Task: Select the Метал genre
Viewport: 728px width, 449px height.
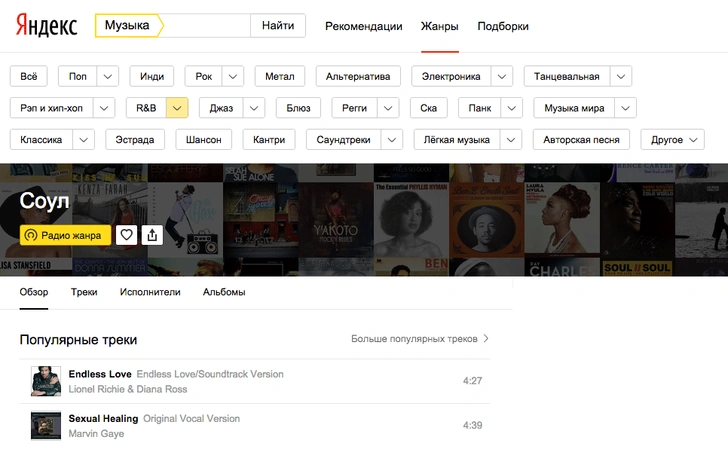Action: point(280,76)
